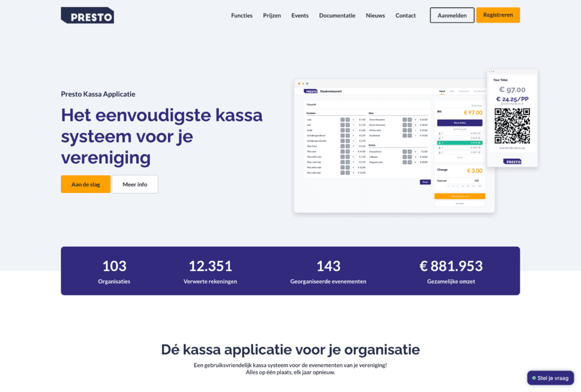This screenshot has width=581, height=392.
Task: Open the Contact page
Action: coord(405,15)
